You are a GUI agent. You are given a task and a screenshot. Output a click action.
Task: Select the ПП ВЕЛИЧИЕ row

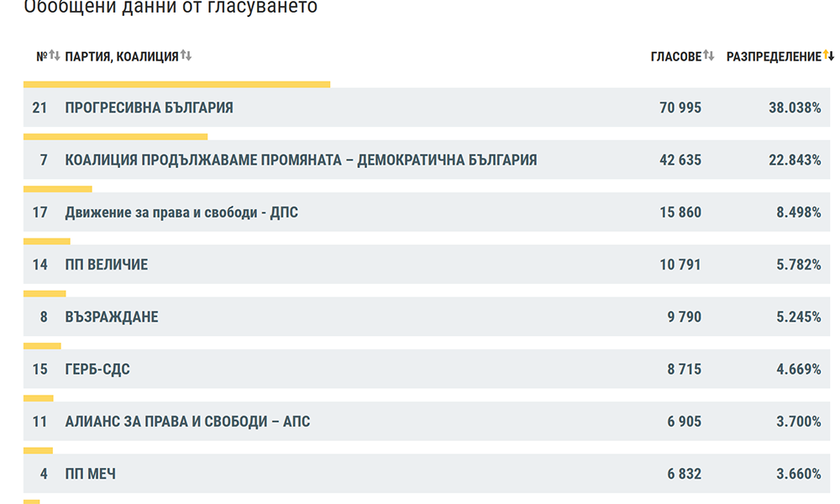[x=427, y=265]
